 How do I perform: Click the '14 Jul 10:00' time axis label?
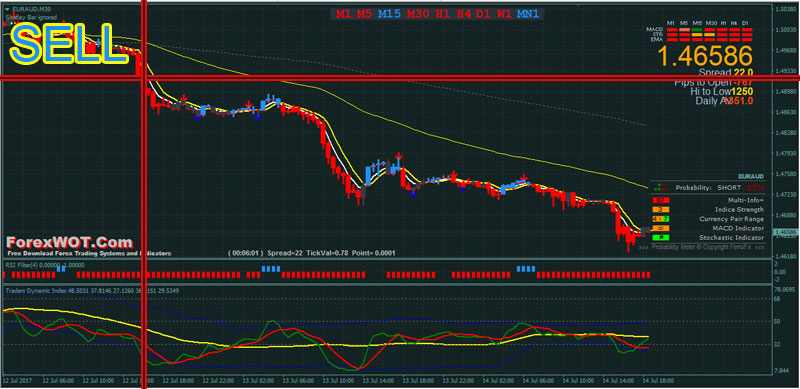[579, 381]
